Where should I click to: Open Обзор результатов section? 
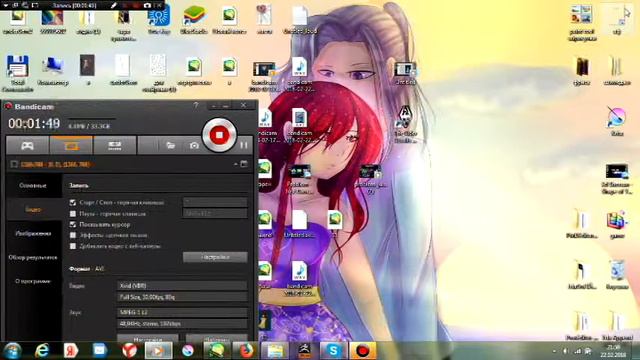click(33, 258)
